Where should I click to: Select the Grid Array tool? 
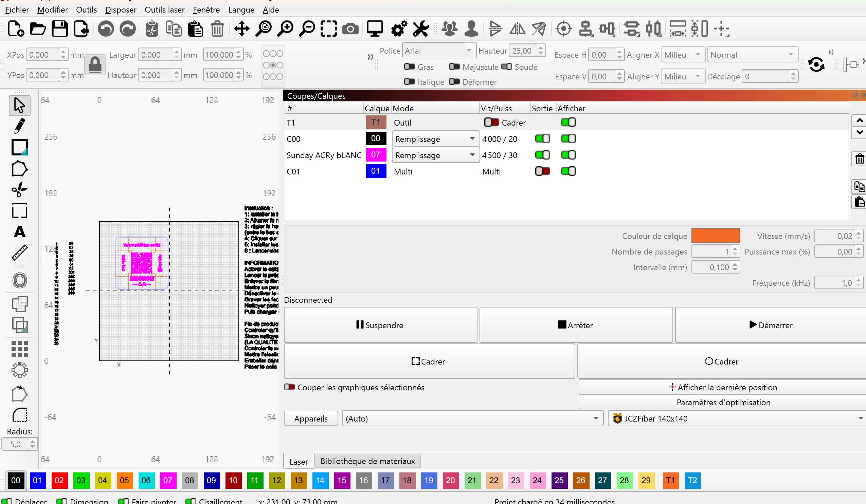click(20, 349)
